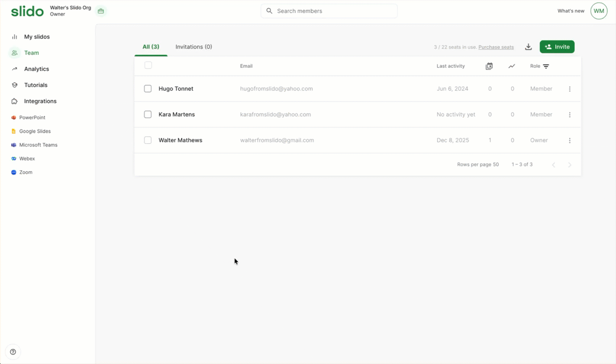Viewport: 616px width, 364px height.
Task: Click the Microsoft Teams integration icon
Action: pyautogui.click(x=14, y=145)
